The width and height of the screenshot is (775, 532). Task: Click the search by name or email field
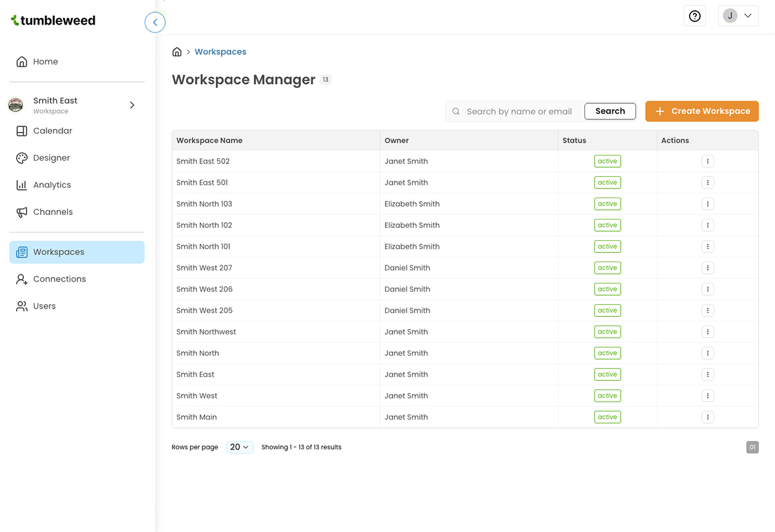[517, 111]
